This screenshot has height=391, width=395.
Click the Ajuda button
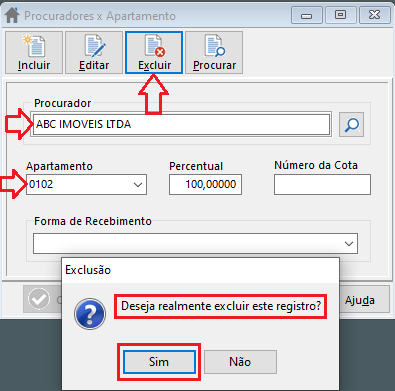pos(361,300)
